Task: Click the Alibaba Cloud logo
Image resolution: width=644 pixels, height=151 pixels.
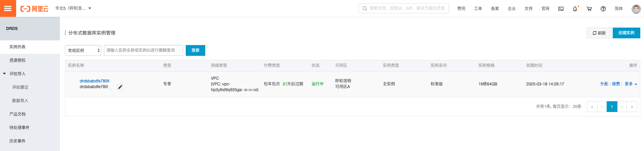Action: 34,9
